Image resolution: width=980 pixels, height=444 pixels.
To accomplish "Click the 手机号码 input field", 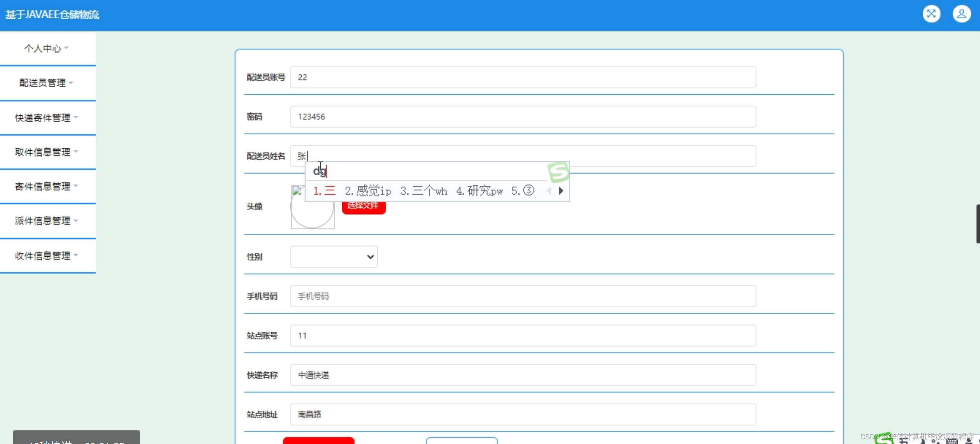I will pyautogui.click(x=522, y=296).
